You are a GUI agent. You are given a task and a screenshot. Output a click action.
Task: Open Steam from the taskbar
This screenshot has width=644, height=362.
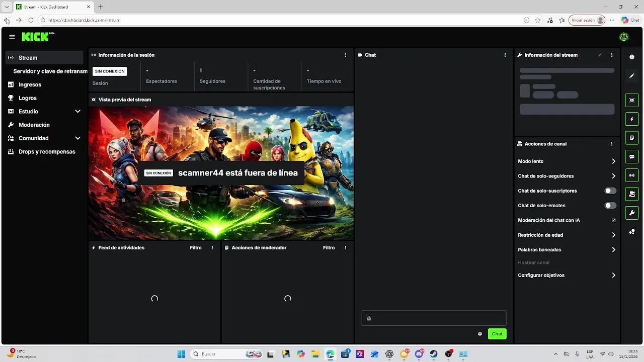click(434, 354)
